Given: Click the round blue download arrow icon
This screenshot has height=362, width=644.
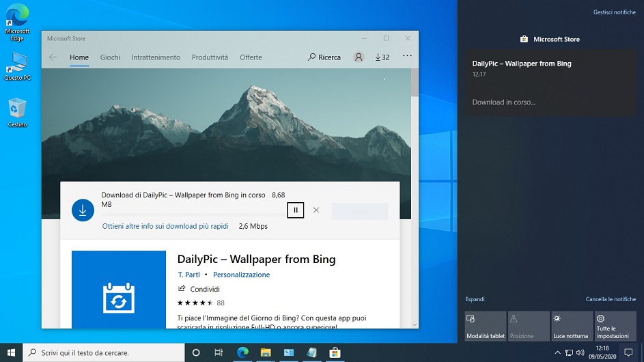Looking at the screenshot, I should pos(83,210).
